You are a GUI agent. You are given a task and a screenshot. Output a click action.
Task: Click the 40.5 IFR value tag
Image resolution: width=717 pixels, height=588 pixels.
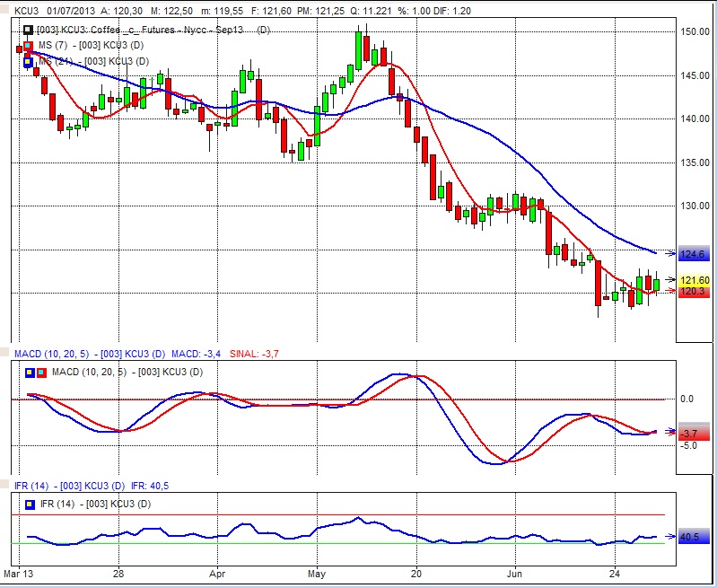pos(689,537)
